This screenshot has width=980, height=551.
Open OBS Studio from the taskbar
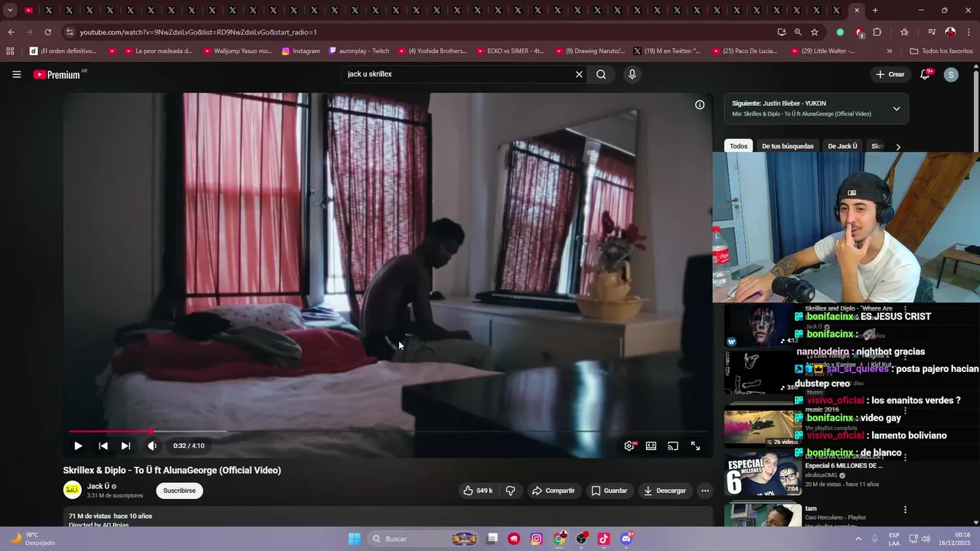pos(581,539)
